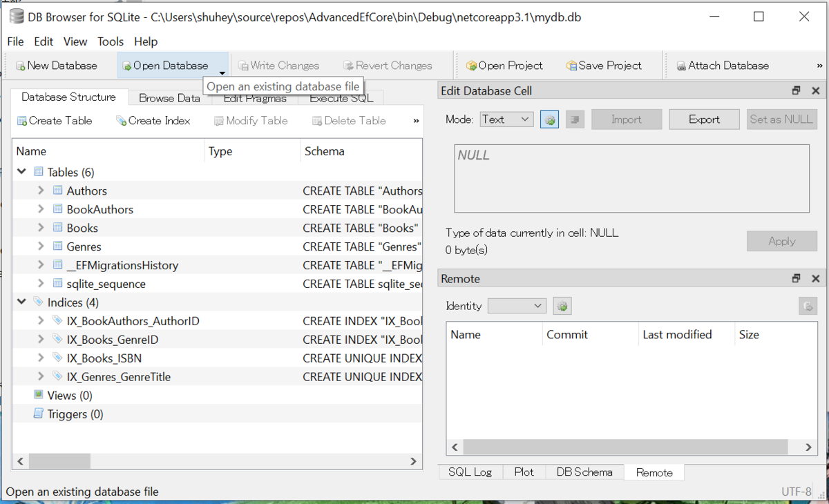Click the Apply button
This screenshot has height=504, width=829.
(x=781, y=241)
